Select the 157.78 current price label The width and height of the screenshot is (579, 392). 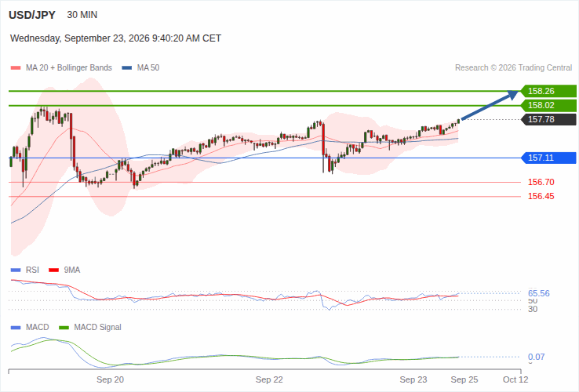point(548,119)
